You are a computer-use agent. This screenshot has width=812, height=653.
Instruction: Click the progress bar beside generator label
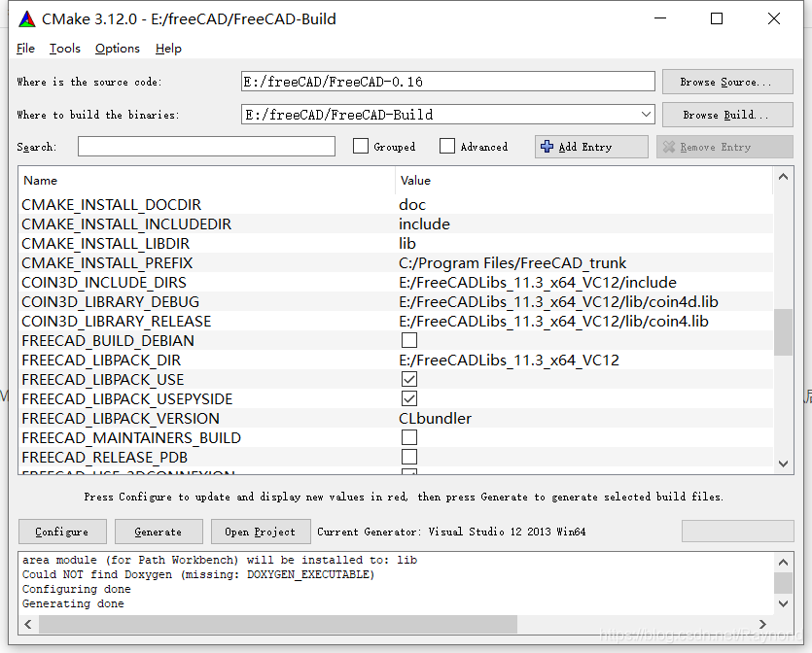click(737, 532)
